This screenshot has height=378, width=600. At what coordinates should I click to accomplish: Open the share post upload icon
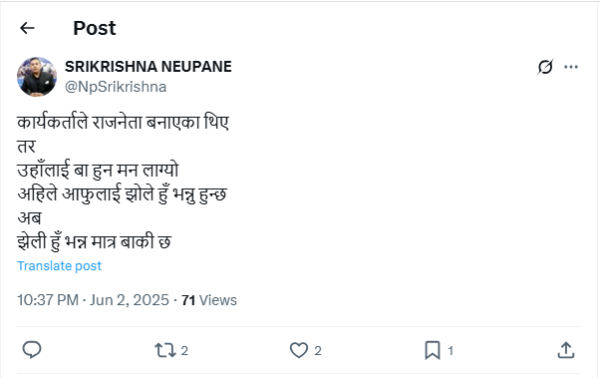566,350
